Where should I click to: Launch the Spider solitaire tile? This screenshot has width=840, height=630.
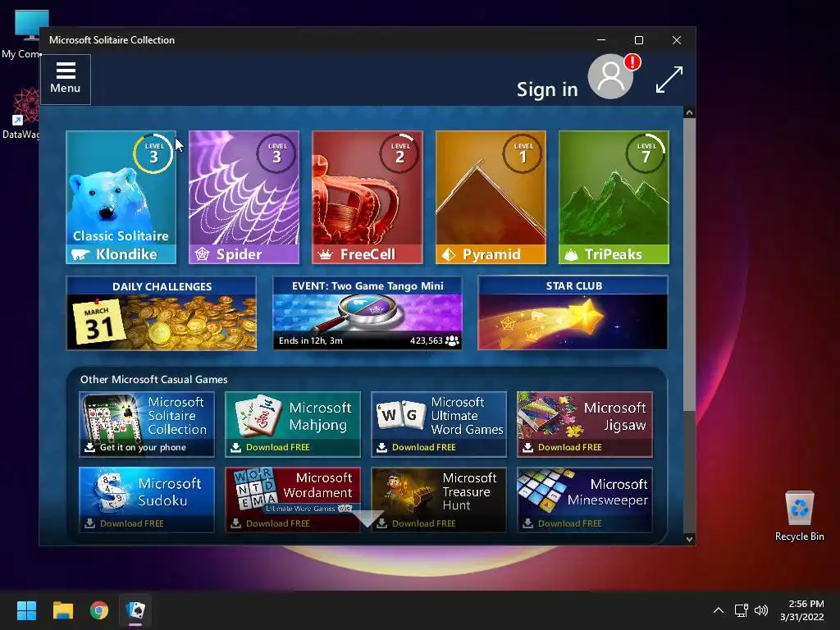(244, 197)
